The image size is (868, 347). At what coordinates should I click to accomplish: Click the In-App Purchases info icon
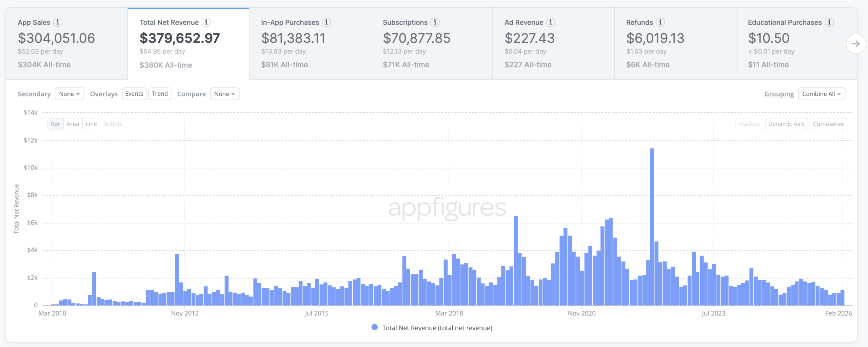[327, 22]
